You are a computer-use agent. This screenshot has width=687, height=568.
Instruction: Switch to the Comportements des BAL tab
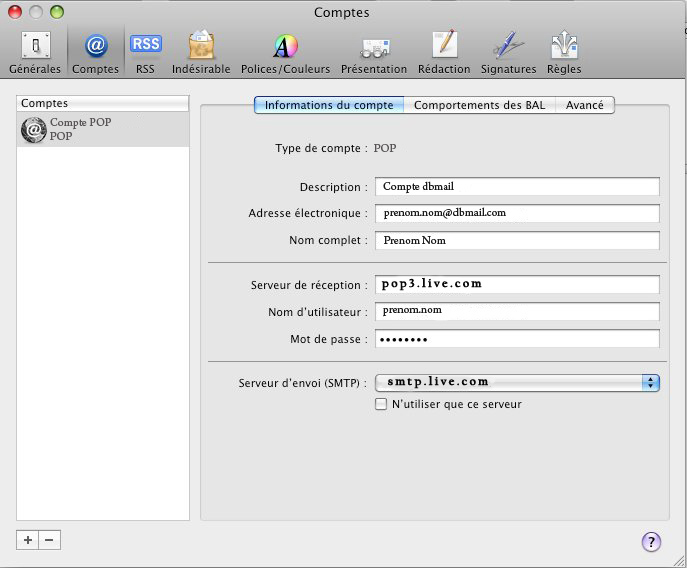click(479, 105)
